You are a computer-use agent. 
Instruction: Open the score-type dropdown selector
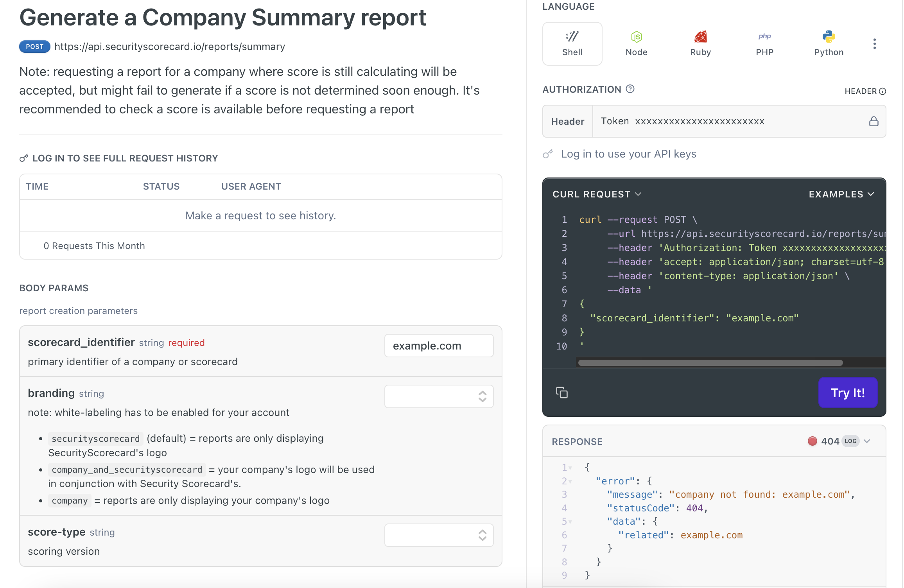(439, 535)
